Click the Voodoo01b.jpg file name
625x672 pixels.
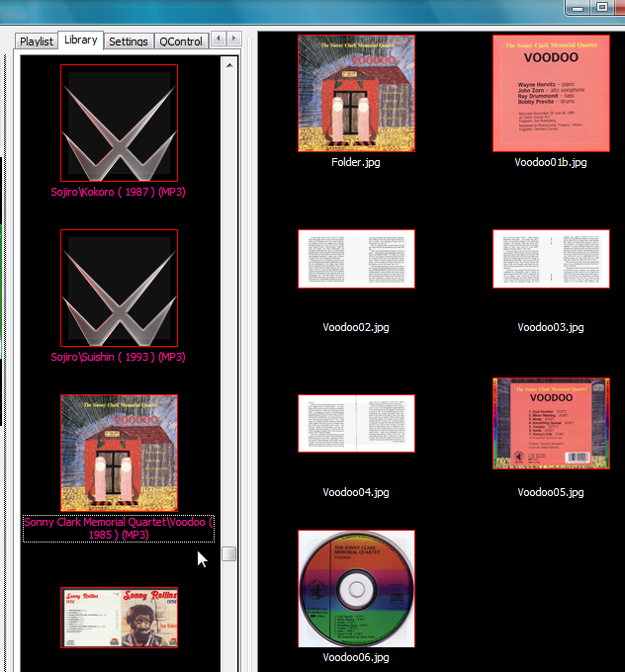pos(551,162)
